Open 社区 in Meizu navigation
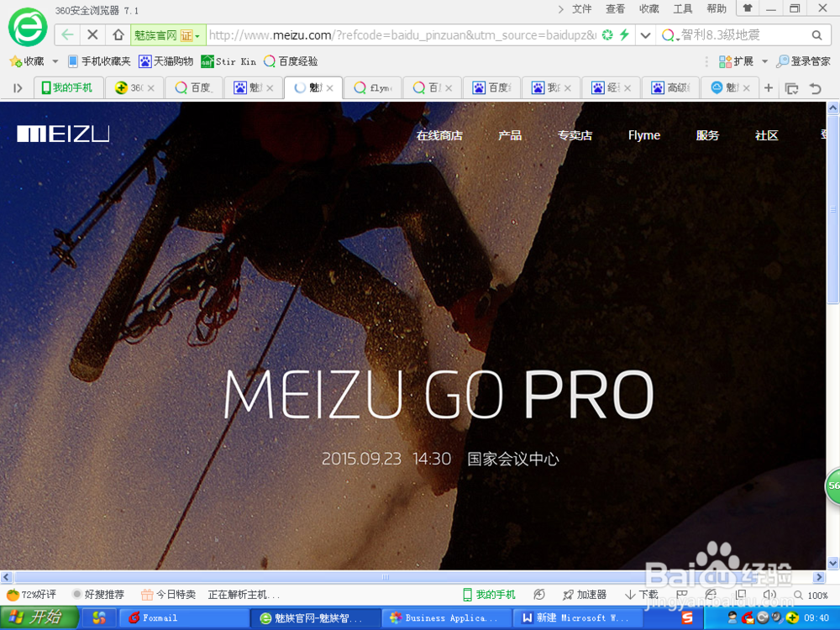 tap(766, 135)
